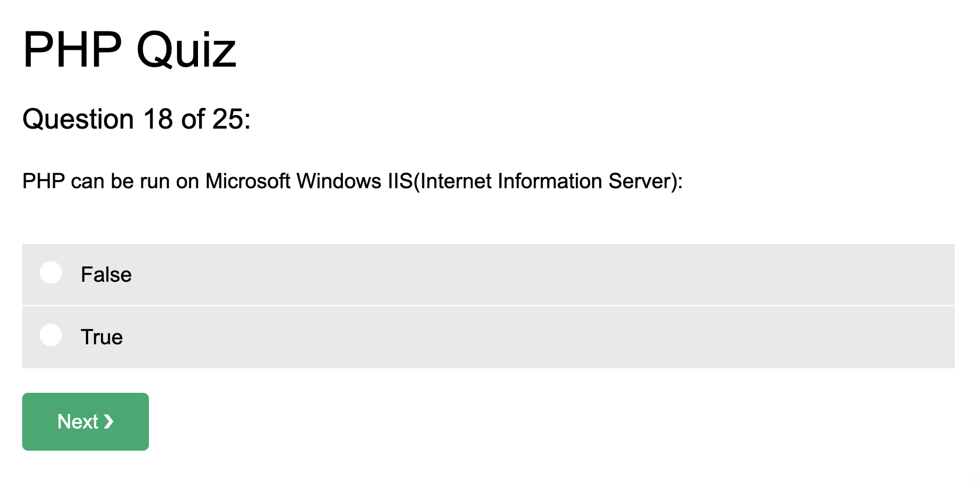Click the "False" answer label text
The image size is (980, 484).
[x=106, y=275]
